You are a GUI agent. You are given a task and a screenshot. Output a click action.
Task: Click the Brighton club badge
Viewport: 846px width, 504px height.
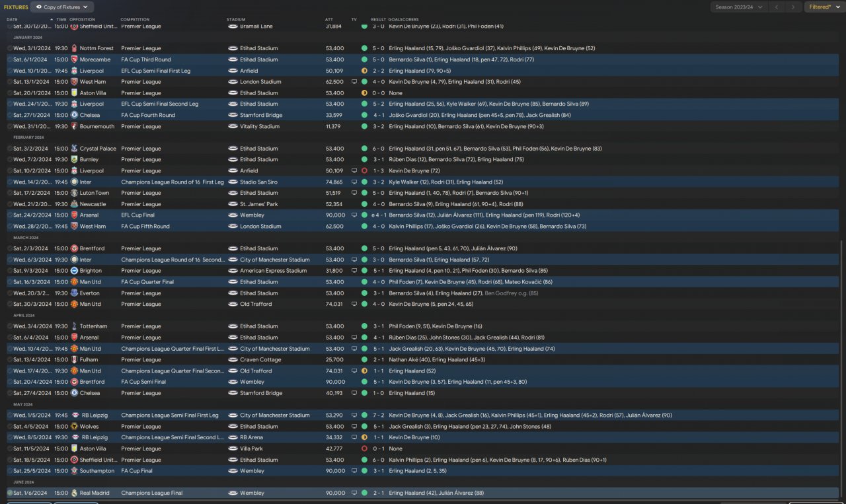(x=74, y=271)
